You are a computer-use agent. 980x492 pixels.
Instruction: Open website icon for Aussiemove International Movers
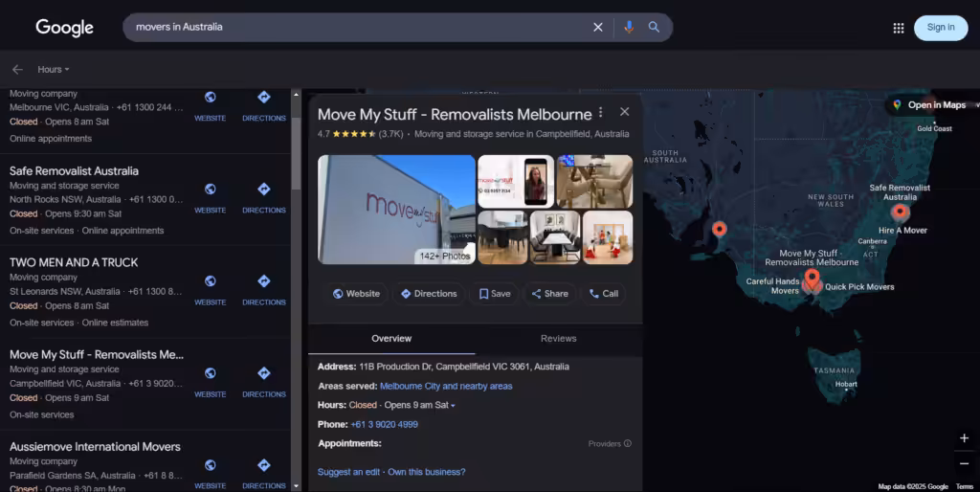210,465
